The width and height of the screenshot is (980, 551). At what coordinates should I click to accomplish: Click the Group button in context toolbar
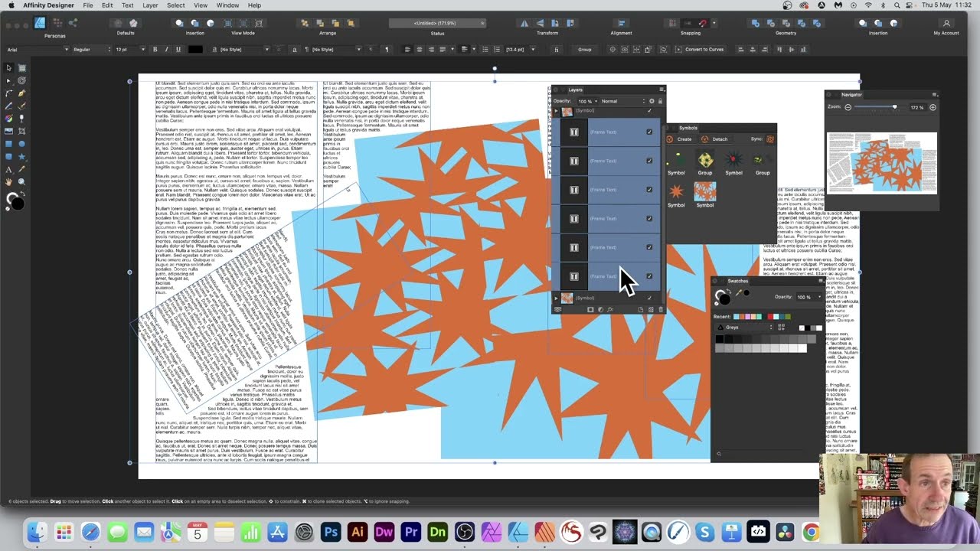[x=585, y=50]
